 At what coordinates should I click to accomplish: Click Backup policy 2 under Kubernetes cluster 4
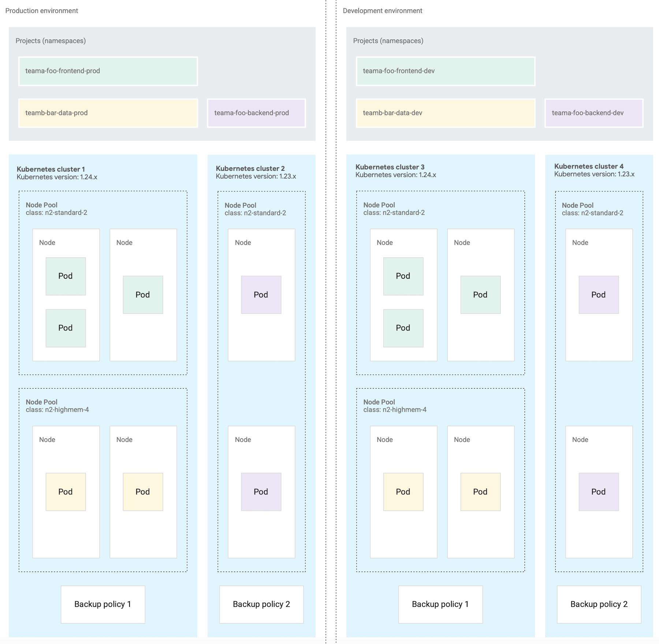click(599, 604)
